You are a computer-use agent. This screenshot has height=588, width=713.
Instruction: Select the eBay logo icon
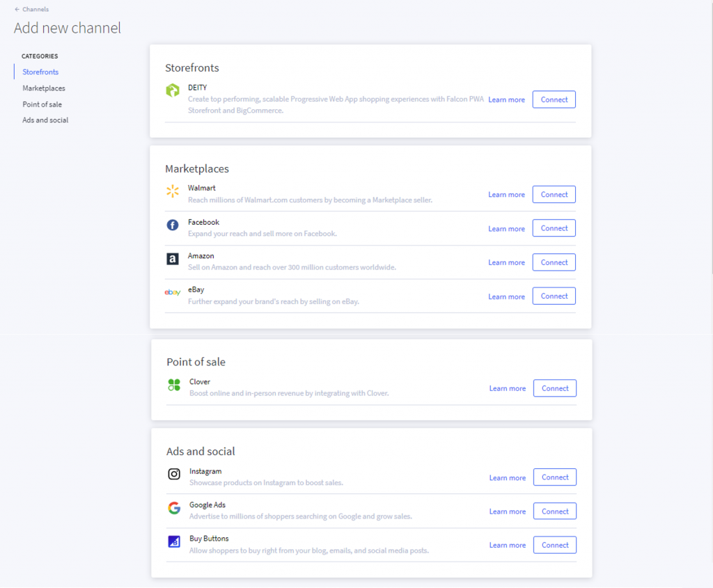(173, 292)
